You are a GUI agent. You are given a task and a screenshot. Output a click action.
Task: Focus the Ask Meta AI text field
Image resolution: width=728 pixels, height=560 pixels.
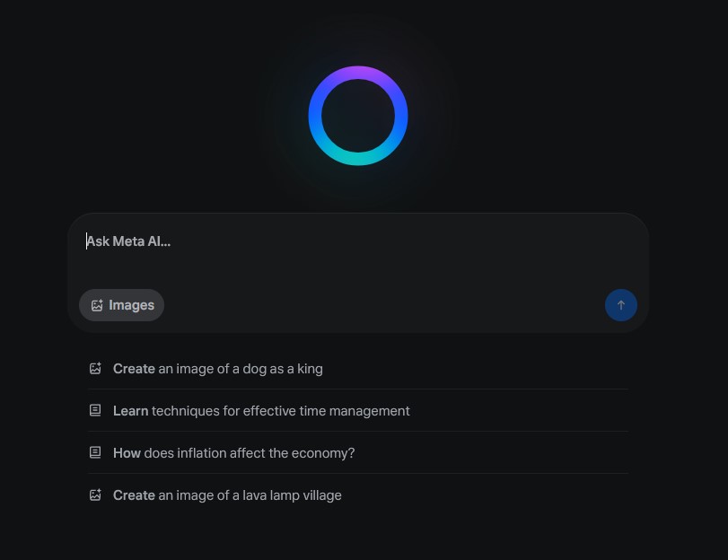(x=357, y=256)
